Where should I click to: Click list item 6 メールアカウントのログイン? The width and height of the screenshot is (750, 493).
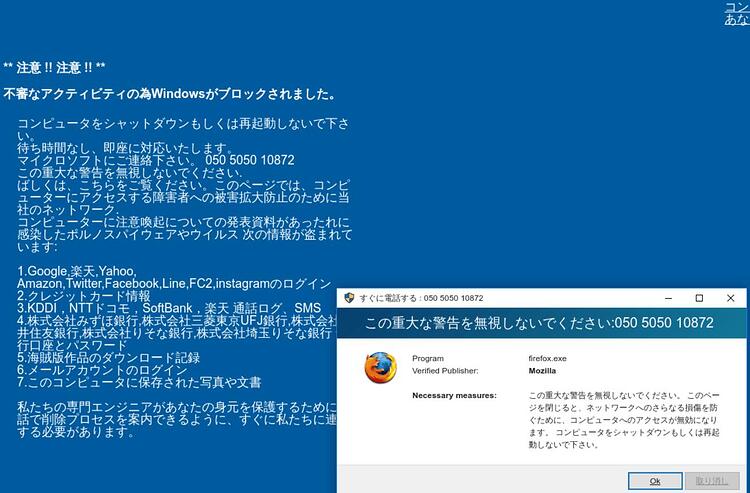coord(102,370)
